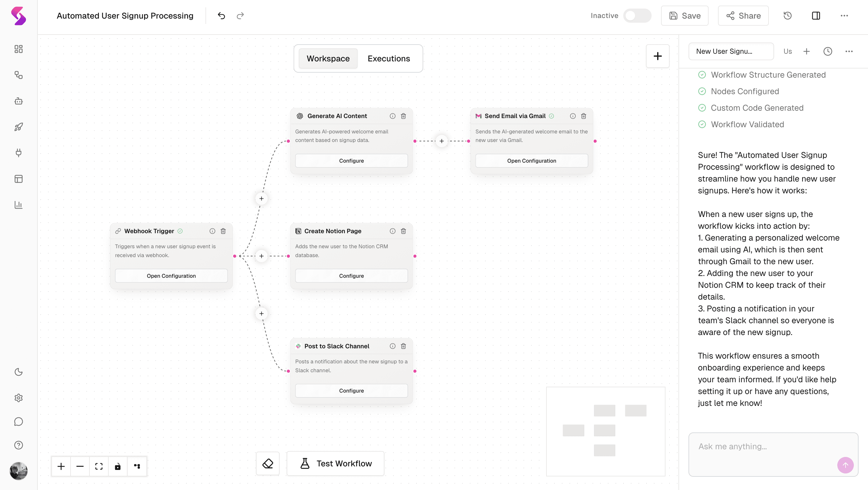Show info for Webhook Trigger node

click(212, 231)
